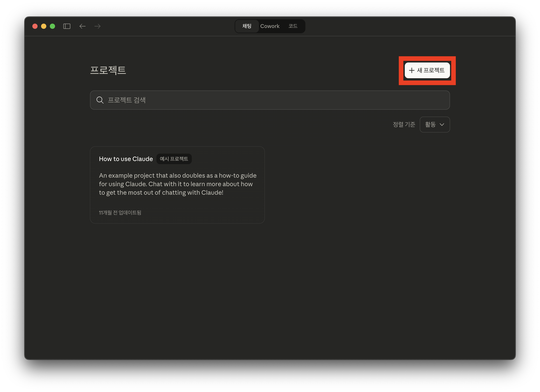Screen dimensions: 540x392
Task: Go back with left arrow
Action: click(82, 26)
